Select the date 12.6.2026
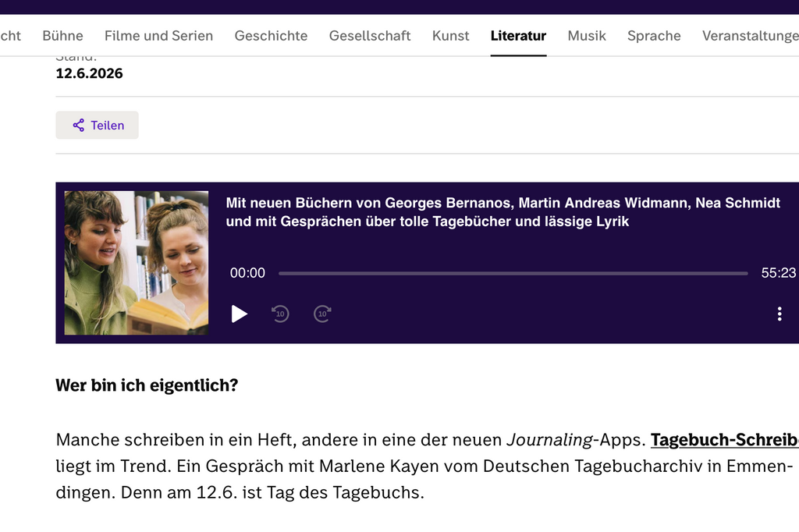The image size is (799, 532). click(x=89, y=73)
